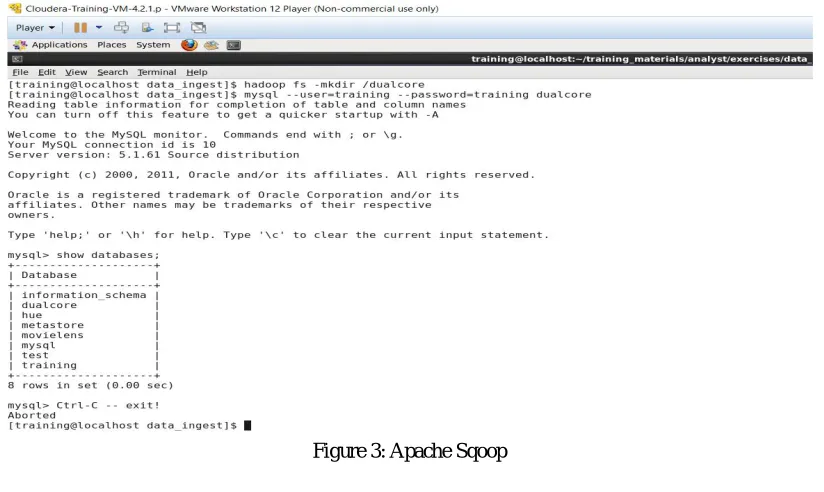Select the 'metastore' database row
The height and width of the screenshot is (492, 824).
pos(84,325)
